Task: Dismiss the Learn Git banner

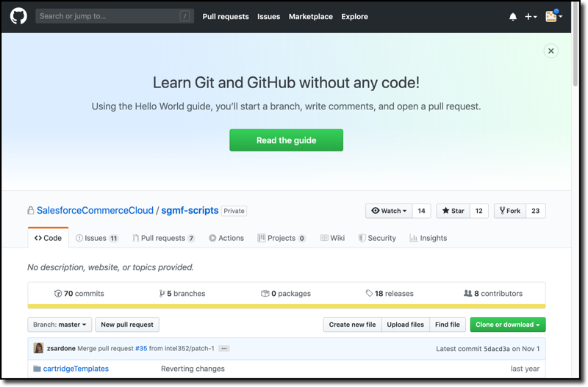Action: click(x=551, y=51)
